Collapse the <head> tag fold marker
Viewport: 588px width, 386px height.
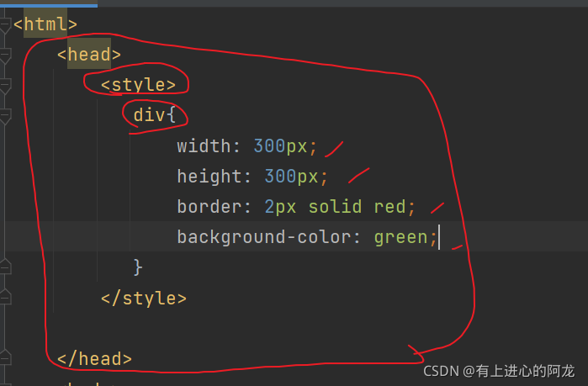pyautogui.click(x=5, y=56)
